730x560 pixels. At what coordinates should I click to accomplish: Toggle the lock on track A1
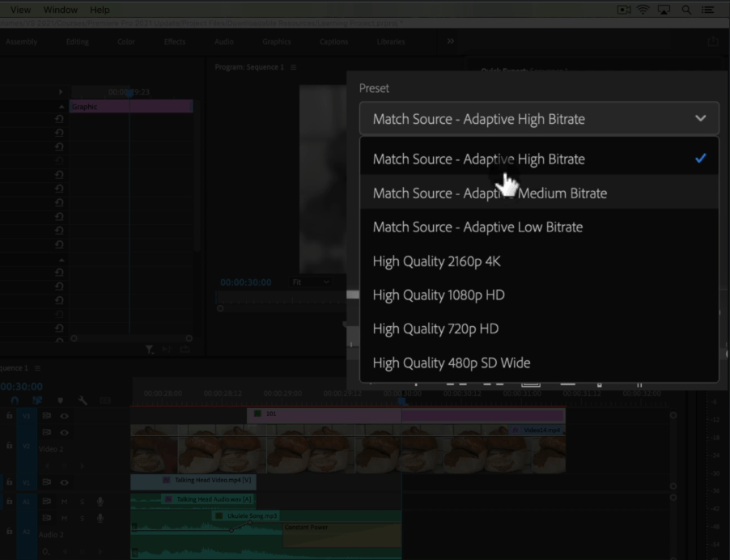[10, 502]
